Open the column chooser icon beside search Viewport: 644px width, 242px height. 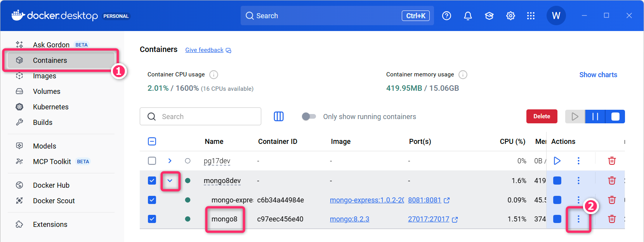[279, 116]
